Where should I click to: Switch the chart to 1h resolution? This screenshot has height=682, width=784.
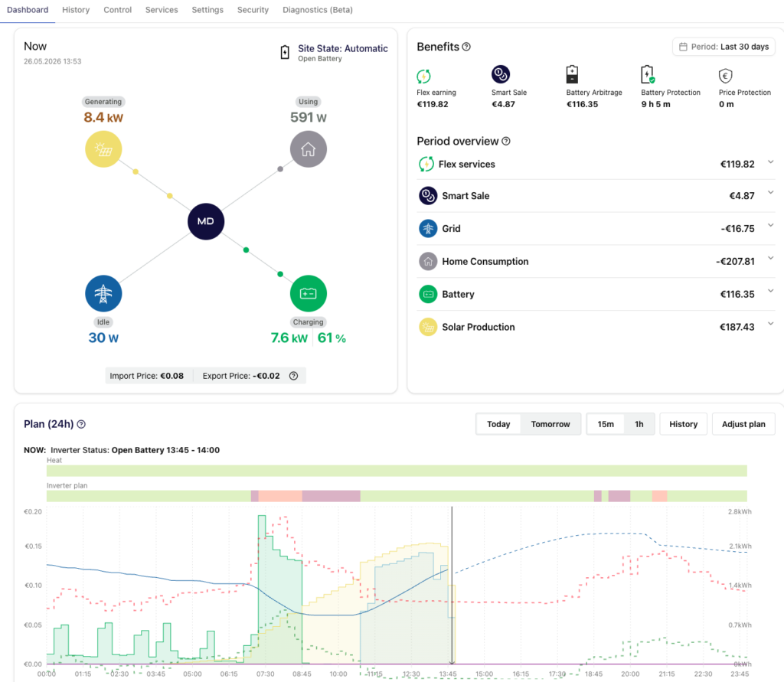[x=639, y=424]
